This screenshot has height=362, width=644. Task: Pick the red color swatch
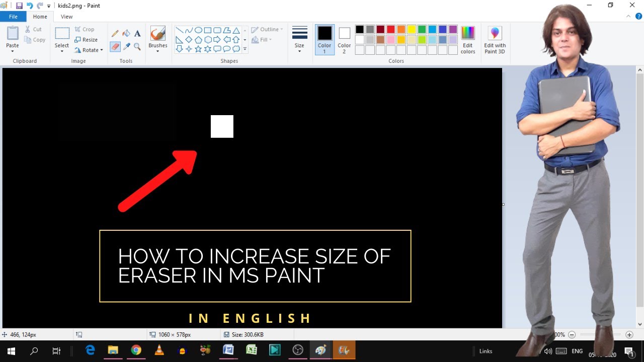(390, 29)
